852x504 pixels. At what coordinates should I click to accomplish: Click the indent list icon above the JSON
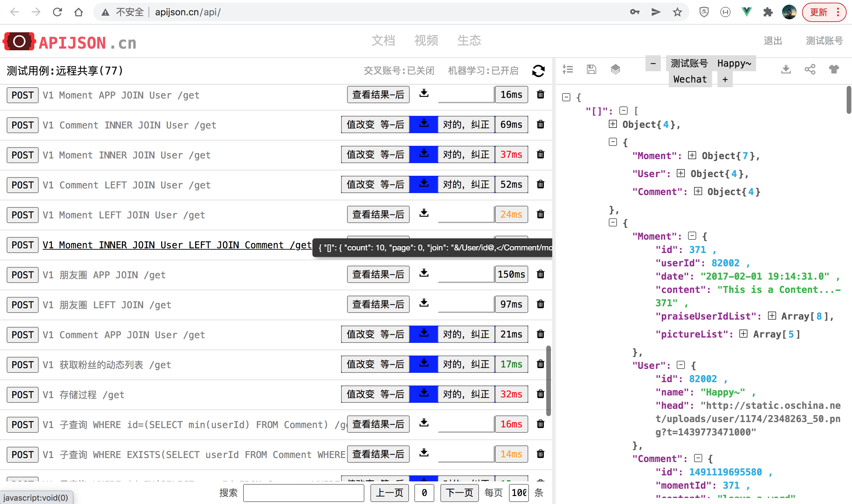click(567, 69)
